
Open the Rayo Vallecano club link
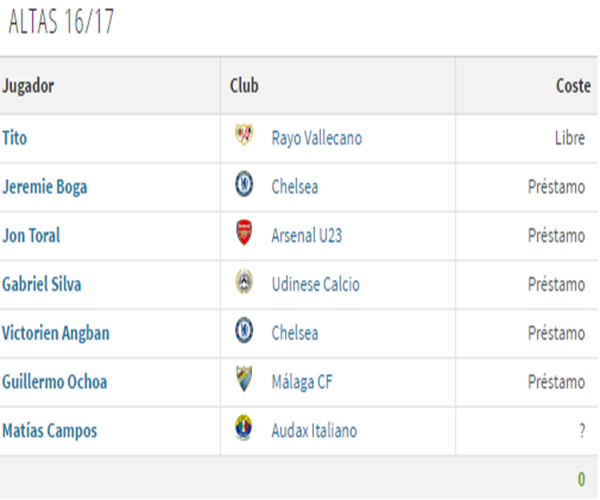point(317,138)
